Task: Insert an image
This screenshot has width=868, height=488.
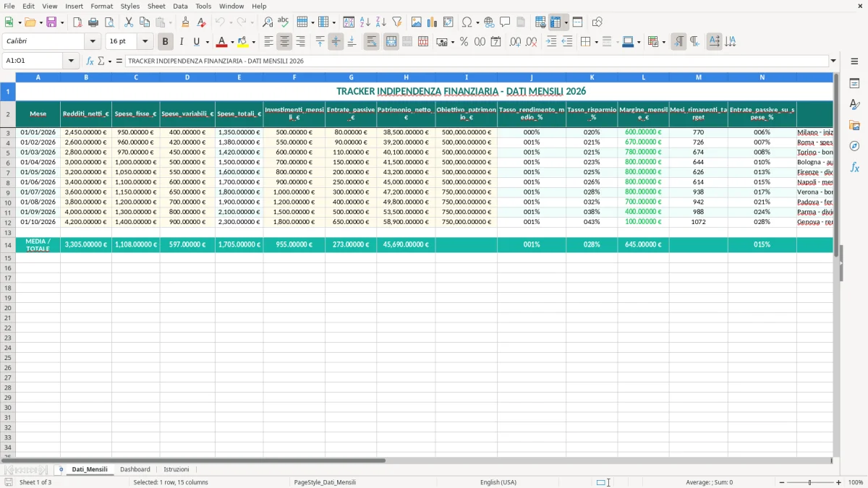Action: coord(417,22)
